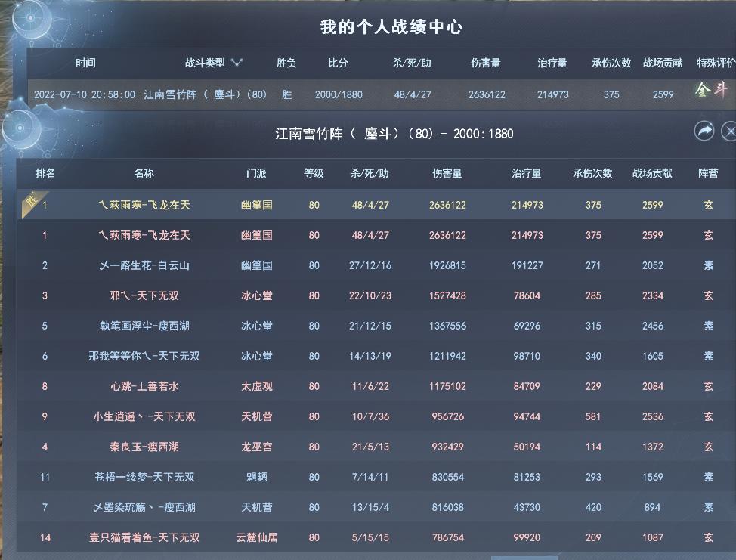The height and width of the screenshot is (560, 736).
Task: Click 云麓仙居 faction cell
Action: click(257, 537)
